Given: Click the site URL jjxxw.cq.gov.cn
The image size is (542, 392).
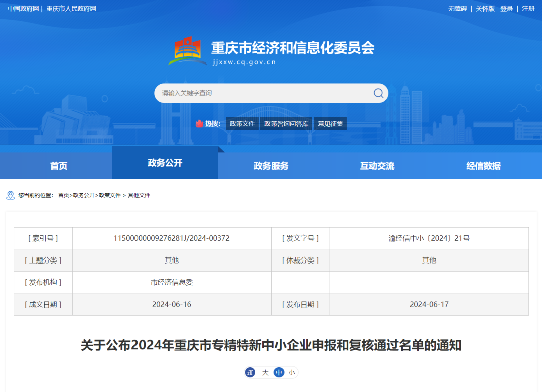Looking at the screenshot, I should click(244, 62).
